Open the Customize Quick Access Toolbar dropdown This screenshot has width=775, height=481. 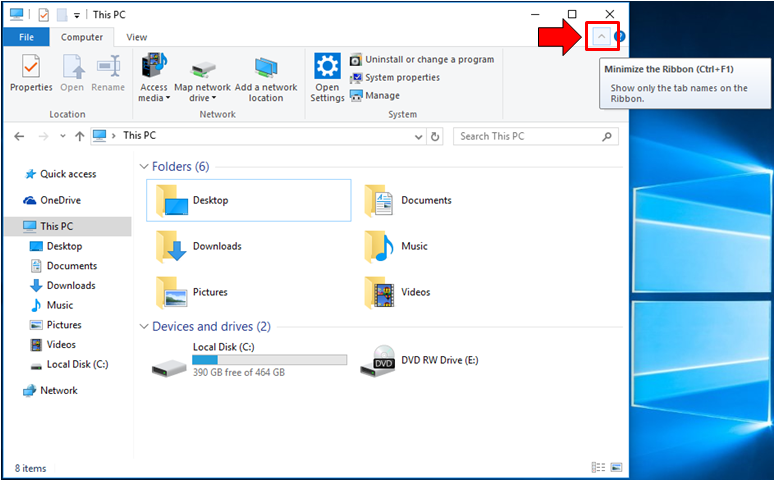click(x=77, y=16)
